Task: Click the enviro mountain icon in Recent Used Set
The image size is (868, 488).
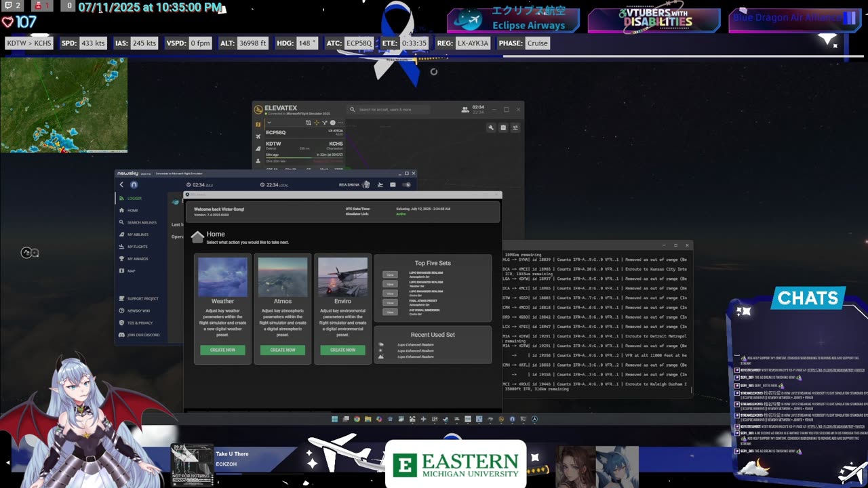Action: (381, 357)
